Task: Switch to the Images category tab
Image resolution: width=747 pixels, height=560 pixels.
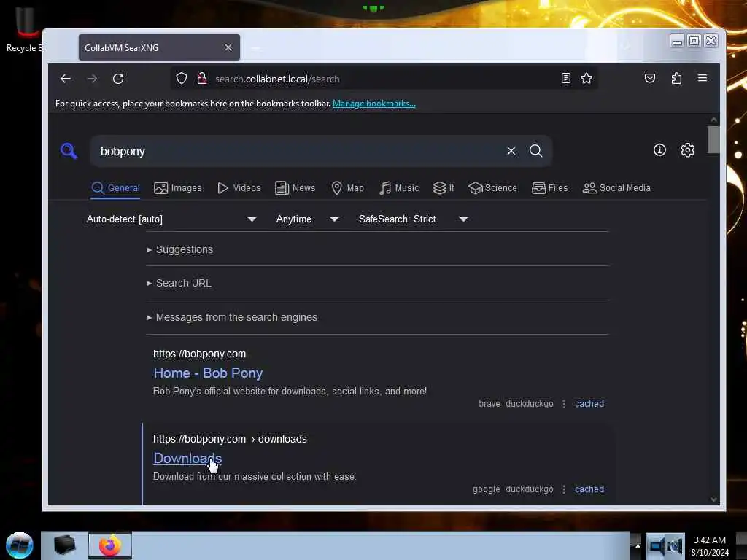Action: (x=178, y=188)
